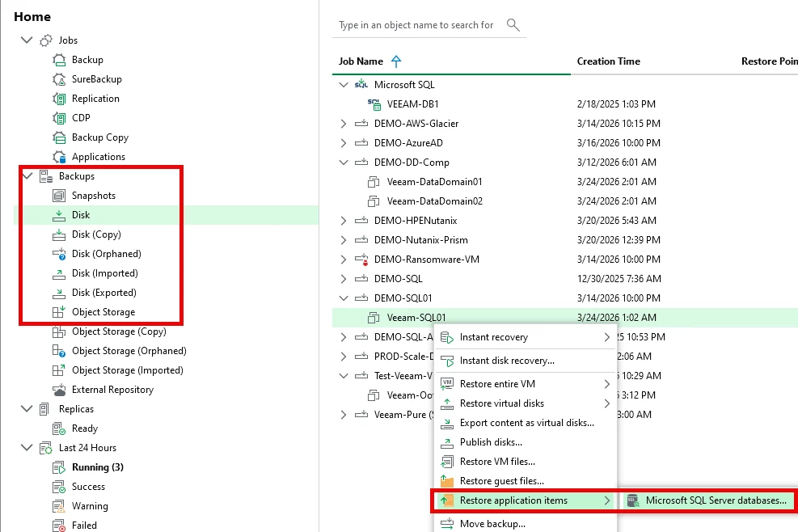798x532 pixels.
Task: Collapse the Jobs tree node
Action: click(x=27, y=40)
